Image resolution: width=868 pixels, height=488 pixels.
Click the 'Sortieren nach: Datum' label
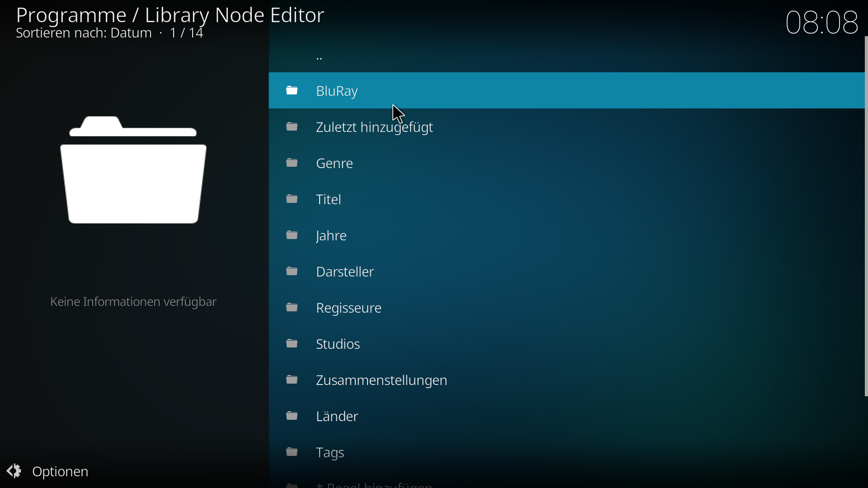coord(84,33)
